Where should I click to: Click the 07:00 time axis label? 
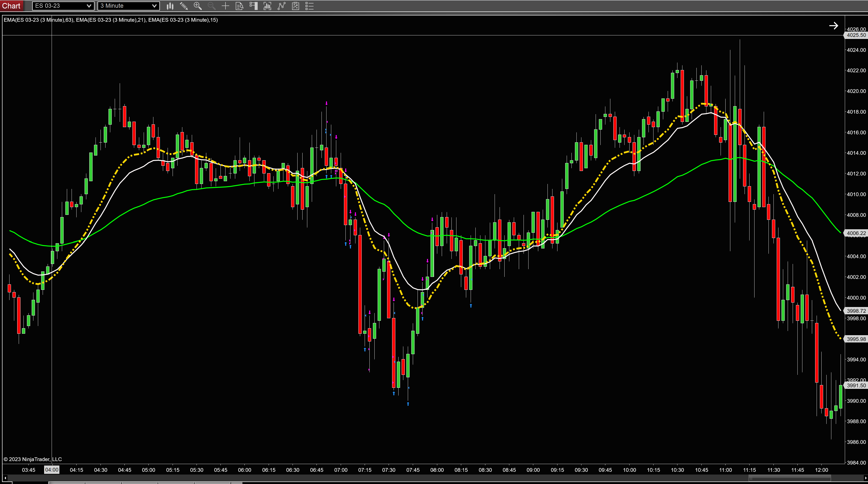(341, 470)
